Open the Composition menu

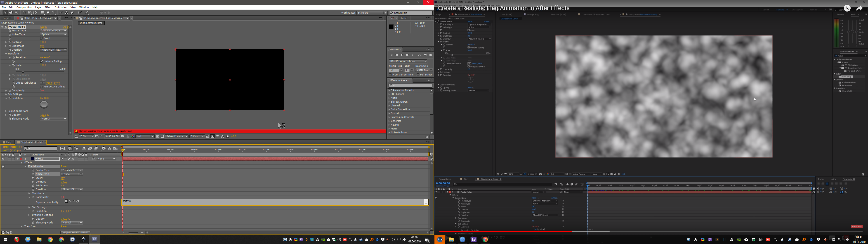click(x=24, y=7)
